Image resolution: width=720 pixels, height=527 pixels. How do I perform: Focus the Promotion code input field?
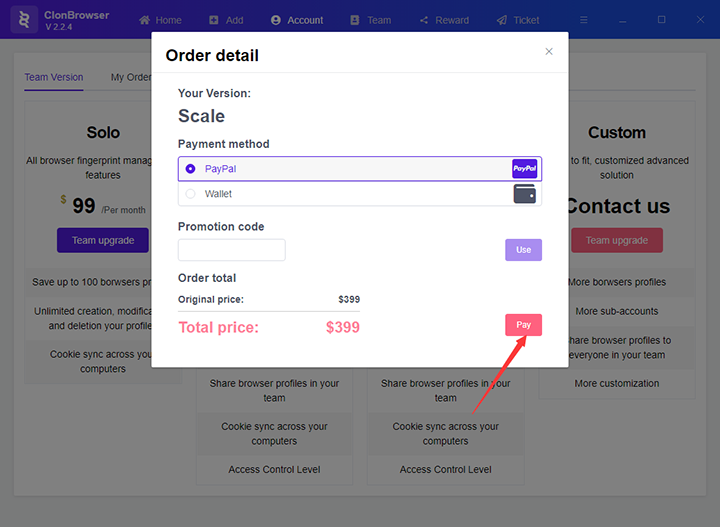[231, 250]
